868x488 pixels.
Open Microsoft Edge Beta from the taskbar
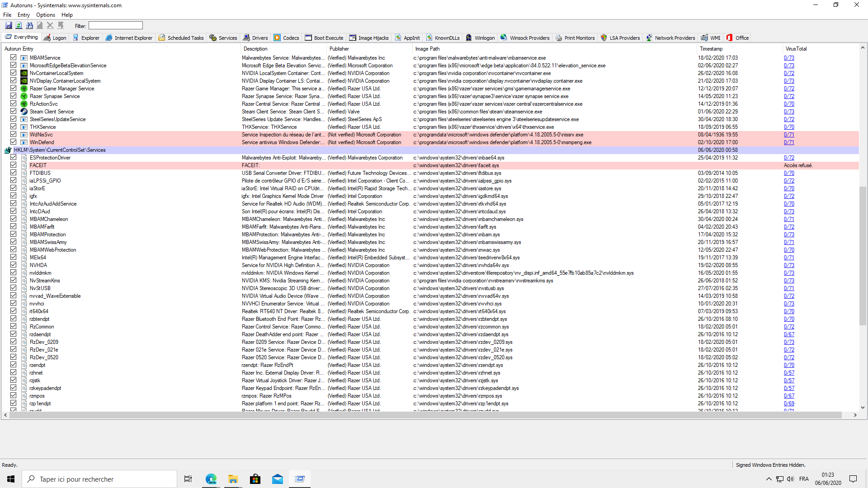(x=211, y=479)
